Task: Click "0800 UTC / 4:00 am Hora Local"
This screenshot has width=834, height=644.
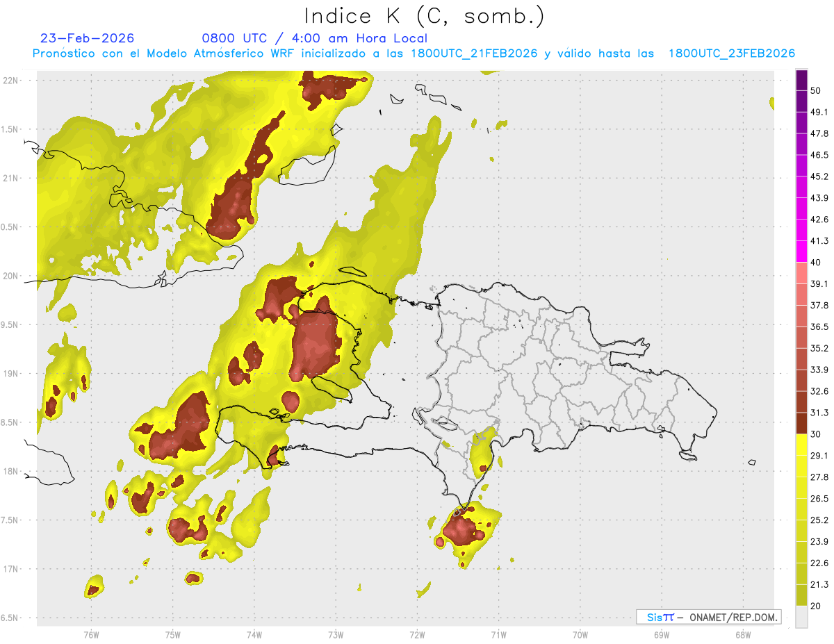Action: click(314, 38)
